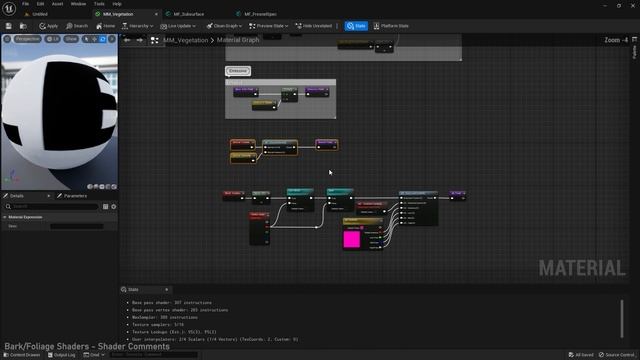Open the Details settings gear icon
Screen dimensions: 640x360
114,207
